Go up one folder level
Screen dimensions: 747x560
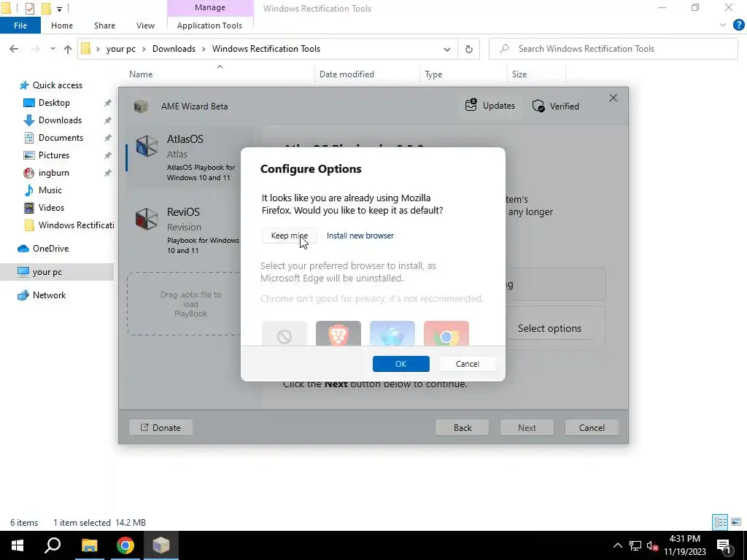[x=68, y=49]
